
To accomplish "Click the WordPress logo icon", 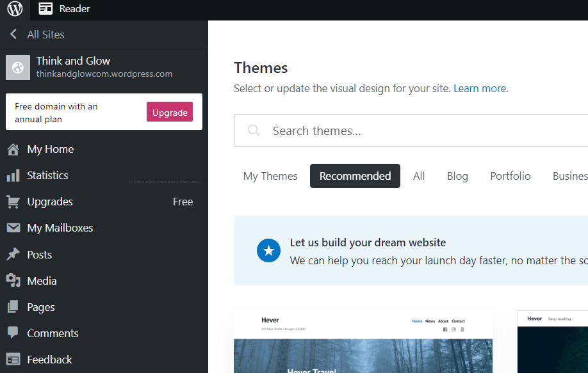I will [15, 9].
